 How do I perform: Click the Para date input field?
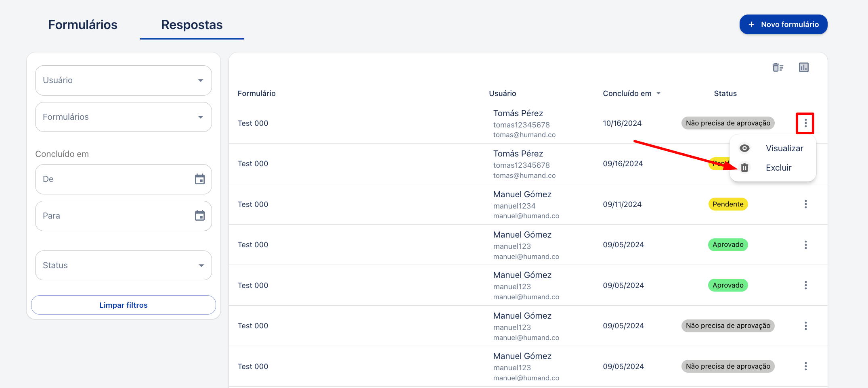click(x=124, y=216)
